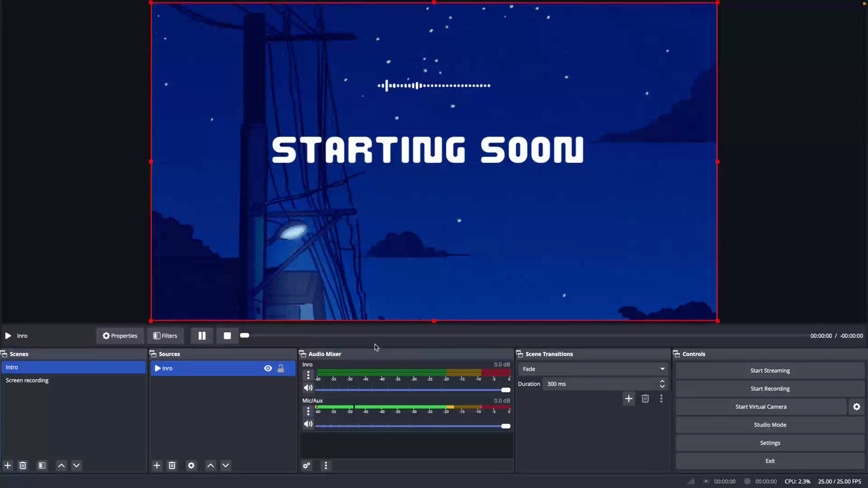The image size is (868, 488).
Task: Add a new scene with plus icon
Action: [x=8, y=465]
